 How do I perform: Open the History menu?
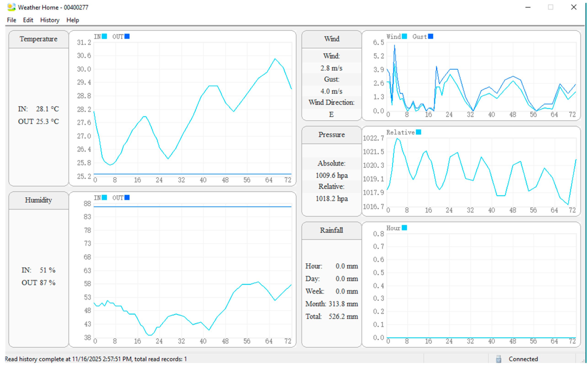50,20
